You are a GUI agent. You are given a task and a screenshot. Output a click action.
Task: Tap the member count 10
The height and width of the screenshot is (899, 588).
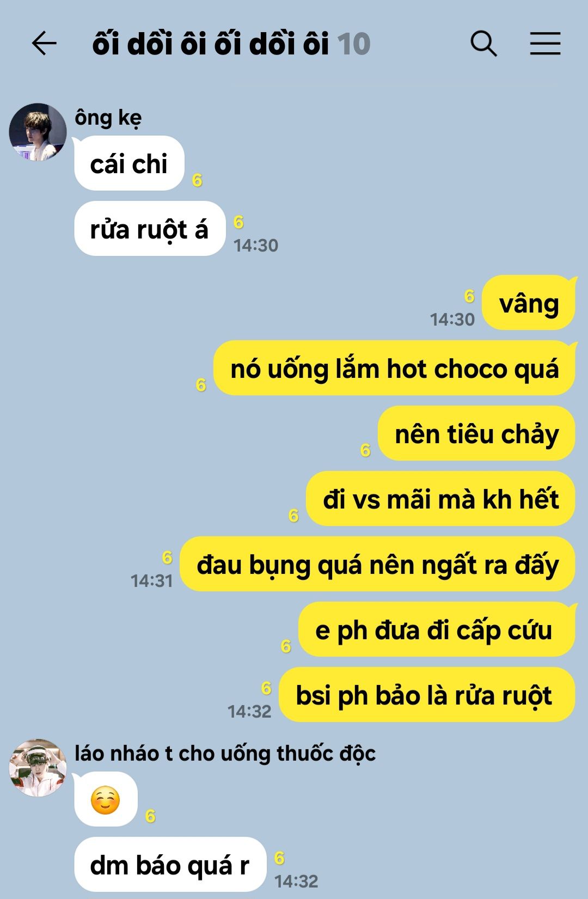pos(354,44)
